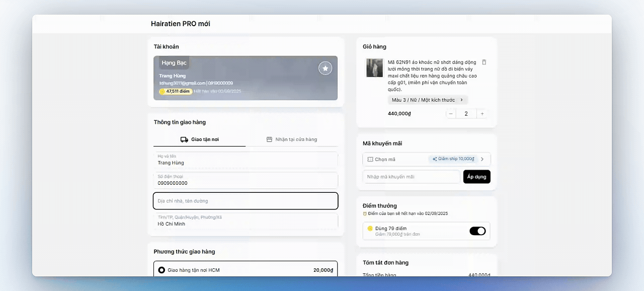Click the coupon ticket icon beside Chọn mã

[370, 159]
